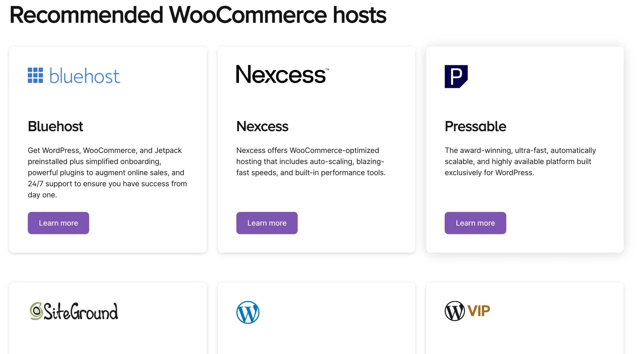Click the Pressable description paragraph
The width and height of the screenshot is (644, 354).
[520, 161]
